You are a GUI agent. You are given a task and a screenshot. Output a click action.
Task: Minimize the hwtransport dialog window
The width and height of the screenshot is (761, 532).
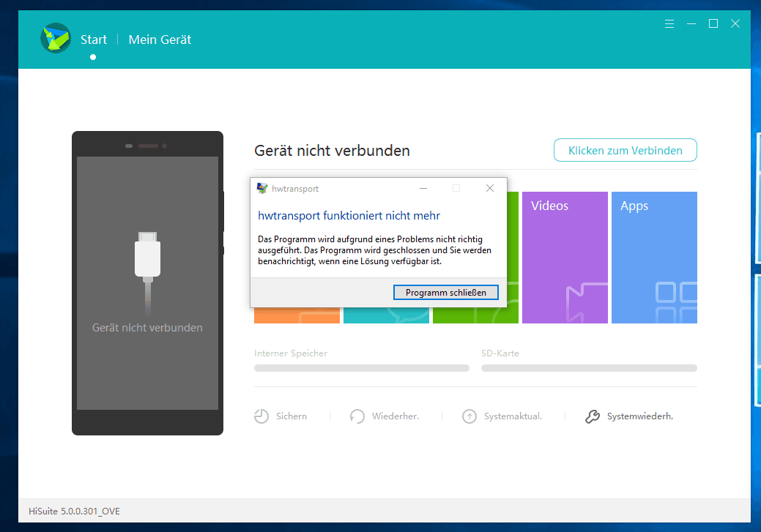pyautogui.click(x=423, y=188)
